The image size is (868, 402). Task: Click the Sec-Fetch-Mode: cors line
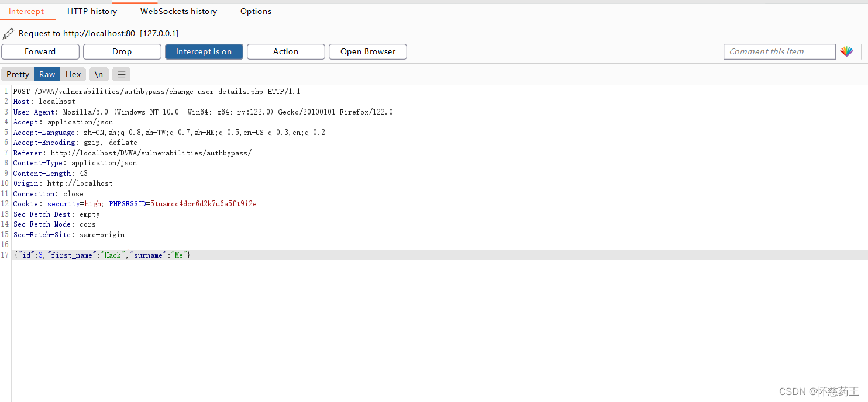pyautogui.click(x=54, y=224)
